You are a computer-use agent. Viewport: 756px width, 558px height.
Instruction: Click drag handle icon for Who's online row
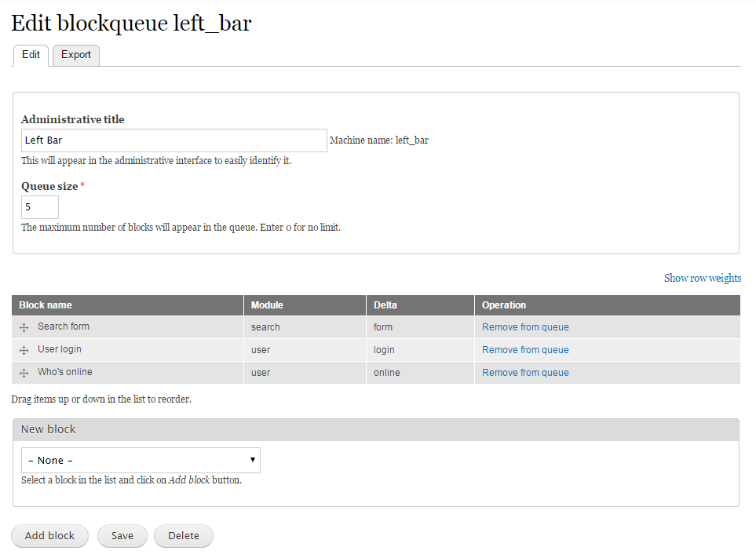pos(24,373)
